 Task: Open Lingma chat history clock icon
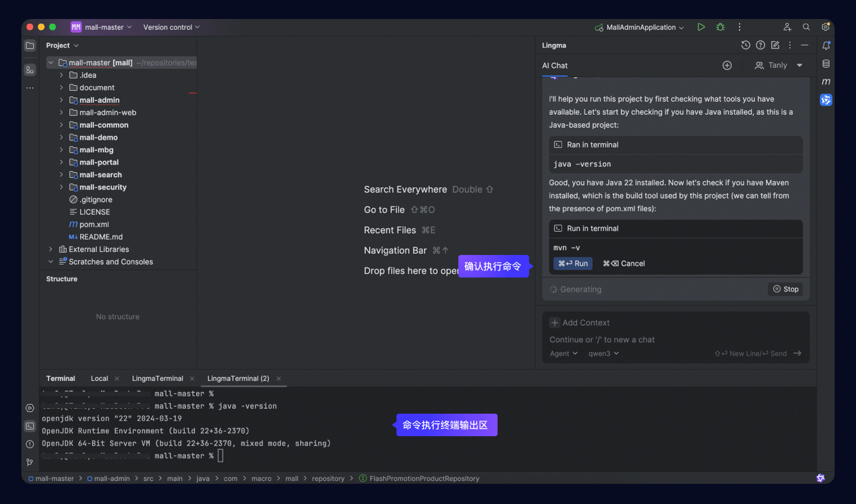tap(745, 45)
